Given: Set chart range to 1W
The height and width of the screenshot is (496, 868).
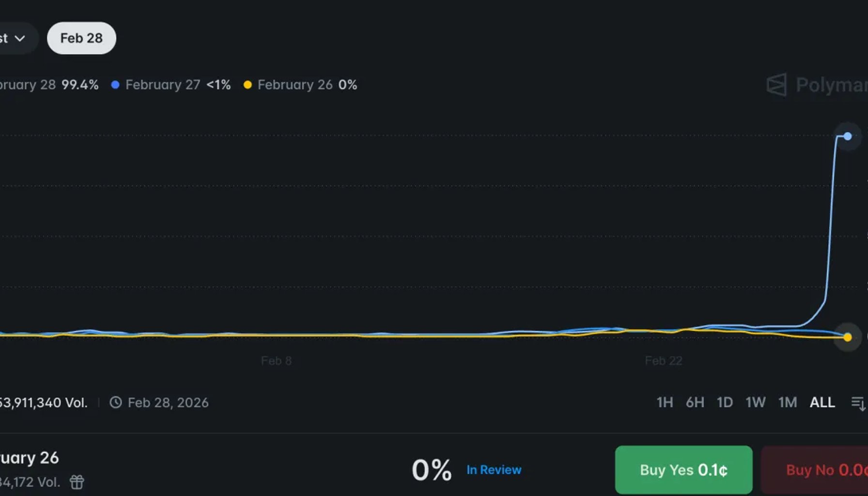Looking at the screenshot, I should coord(755,403).
